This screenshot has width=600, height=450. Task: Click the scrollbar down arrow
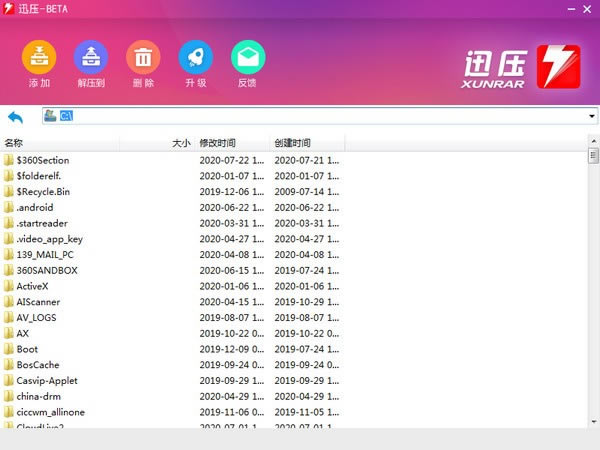click(593, 422)
